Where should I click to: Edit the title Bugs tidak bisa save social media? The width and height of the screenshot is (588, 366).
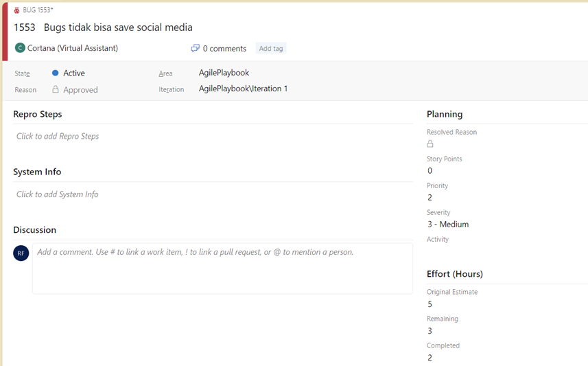[118, 27]
